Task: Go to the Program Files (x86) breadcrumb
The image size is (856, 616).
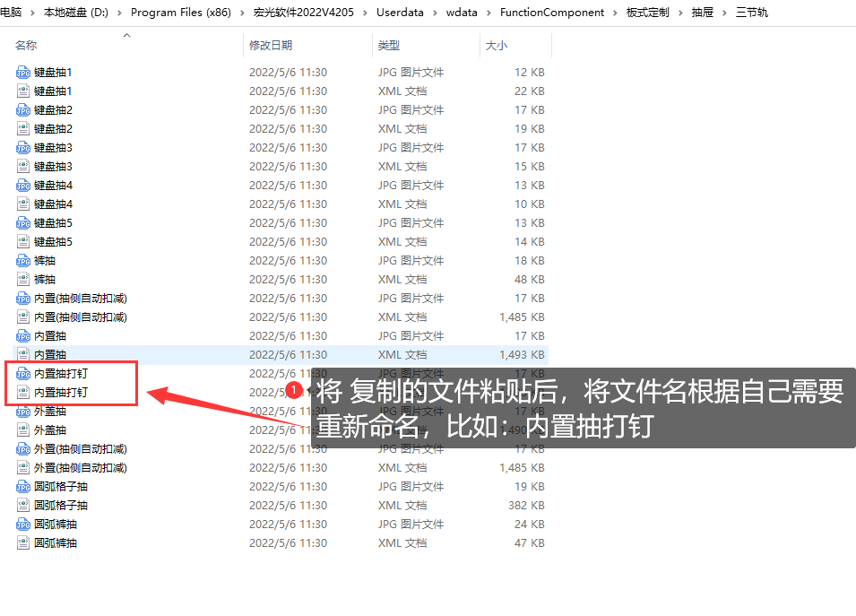Action: (181, 13)
